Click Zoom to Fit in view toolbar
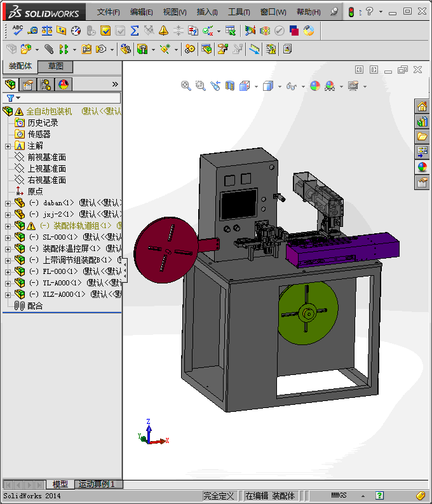 coord(186,86)
